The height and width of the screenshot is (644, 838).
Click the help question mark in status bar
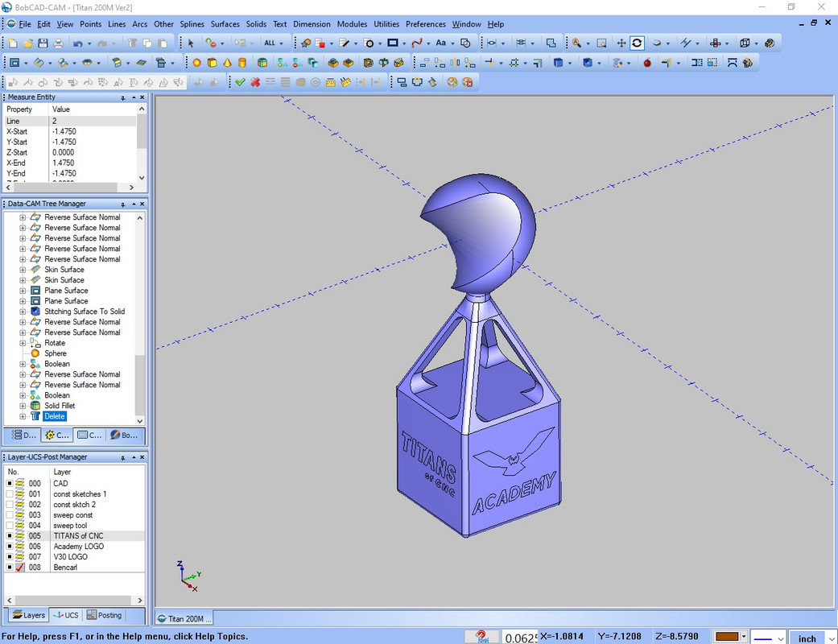[x=481, y=637]
